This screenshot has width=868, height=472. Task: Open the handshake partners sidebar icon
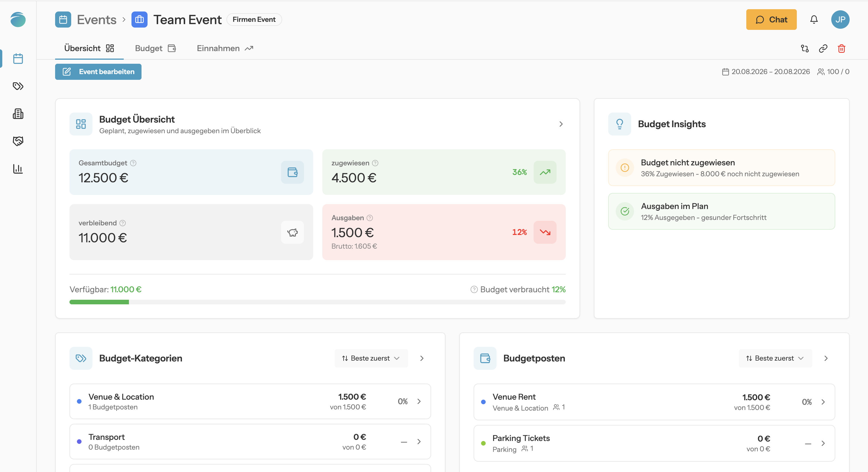pyautogui.click(x=18, y=141)
